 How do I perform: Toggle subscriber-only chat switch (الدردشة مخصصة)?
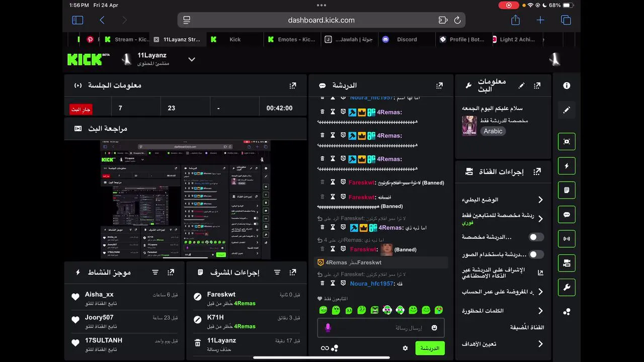click(x=536, y=237)
